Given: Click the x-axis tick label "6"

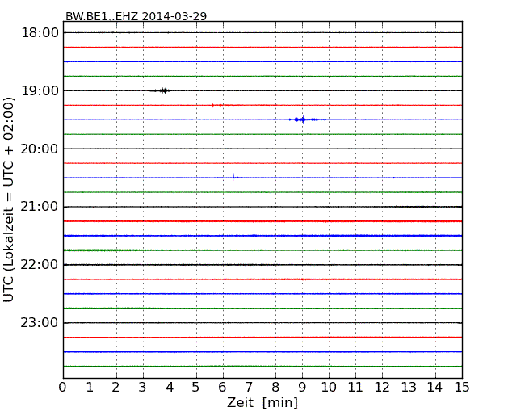Looking at the screenshot, I should pyautogui.click(x=222, y=387).
